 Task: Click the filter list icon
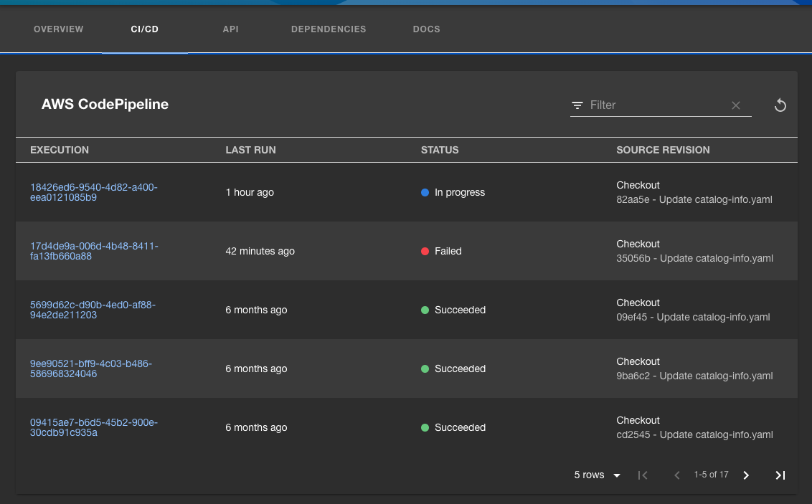[x=577, y=105]
